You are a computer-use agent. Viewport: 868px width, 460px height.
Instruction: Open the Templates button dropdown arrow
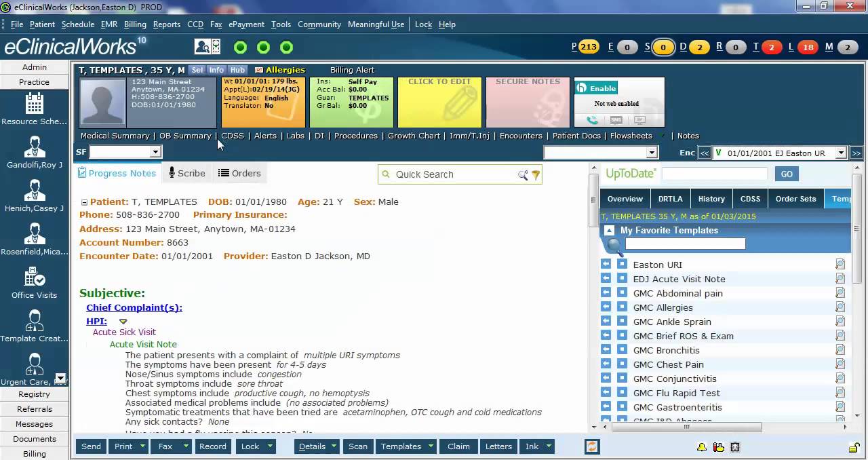click(431, 446)
